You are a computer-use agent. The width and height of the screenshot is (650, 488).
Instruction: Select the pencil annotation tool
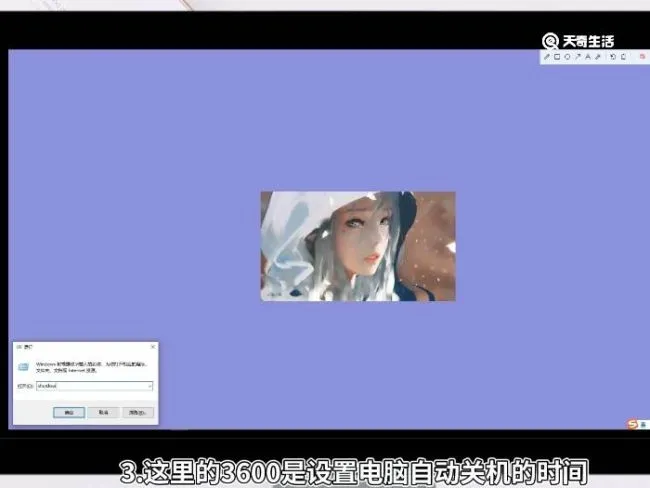(x=547, y=57)
